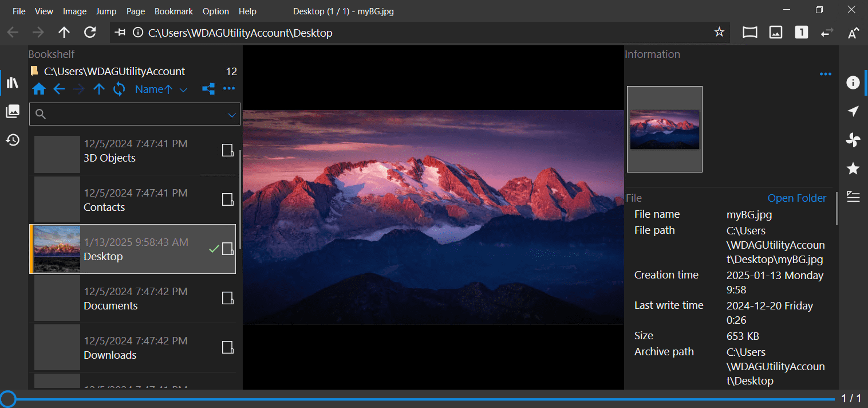Click the page icon beside Contacts
This screenshot has height=408, width=868.
coord(228,199)
